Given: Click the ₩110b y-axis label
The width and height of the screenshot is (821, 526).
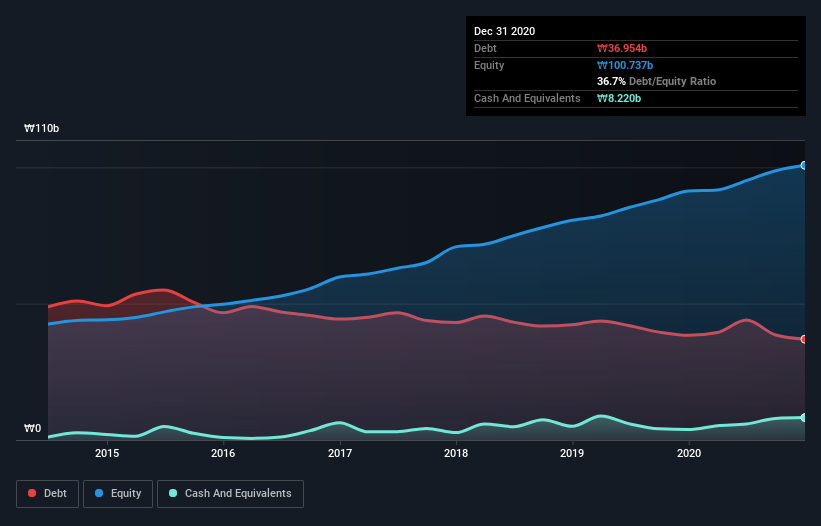Looking at the screenshot, I should point(41,128).
